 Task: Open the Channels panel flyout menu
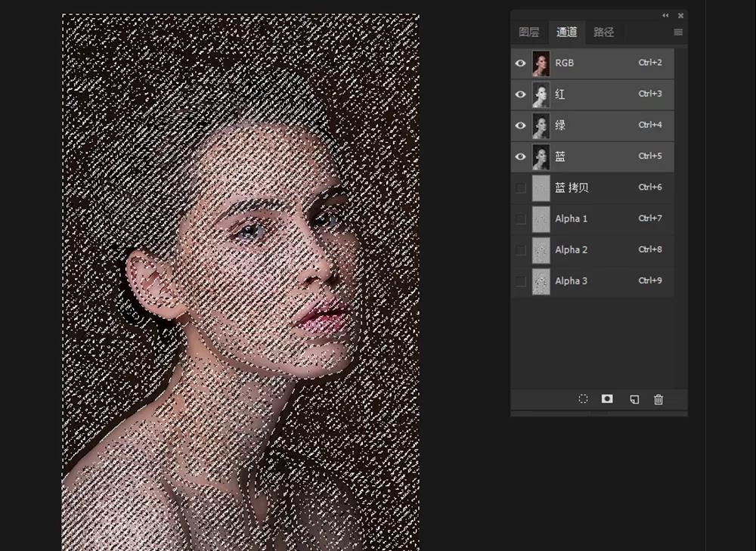678,33
